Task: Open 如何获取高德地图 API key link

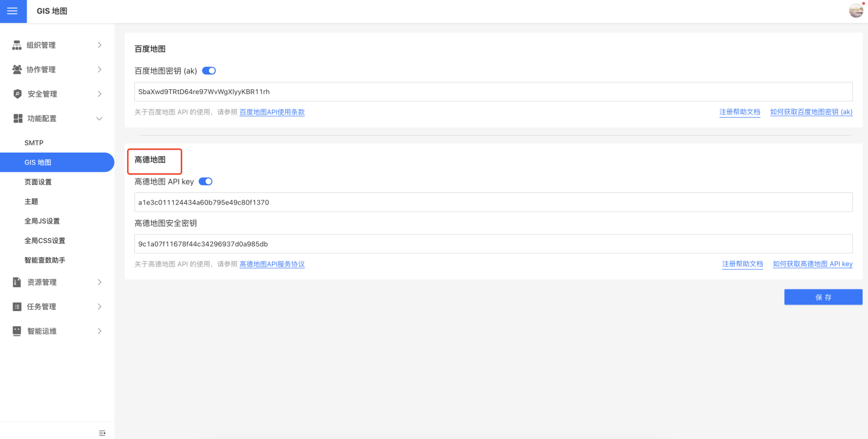Action: coord(813,264)
